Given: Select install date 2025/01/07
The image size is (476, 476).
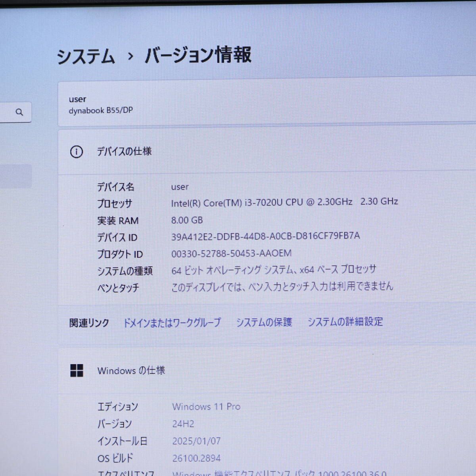Looking at the screenshot, I should pos(196,441).
